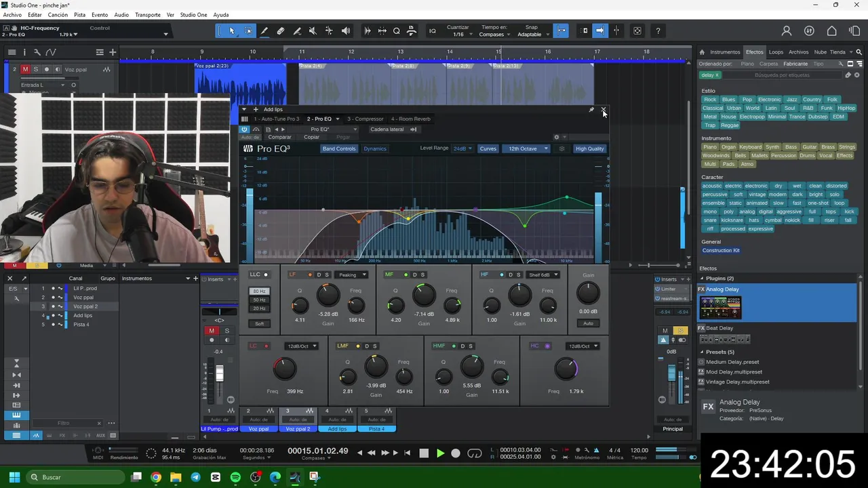Activate the Listen speaker tool

pyautogui.click(x=346, y=30)
